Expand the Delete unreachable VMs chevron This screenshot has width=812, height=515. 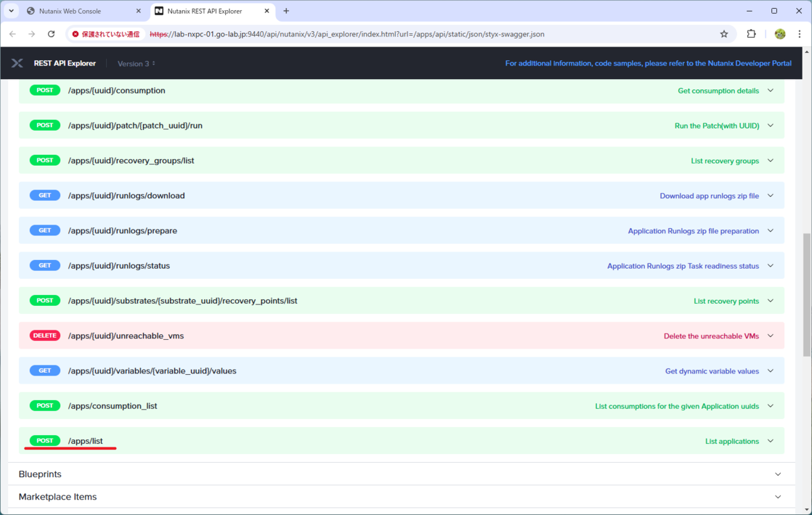pos(770,336)
